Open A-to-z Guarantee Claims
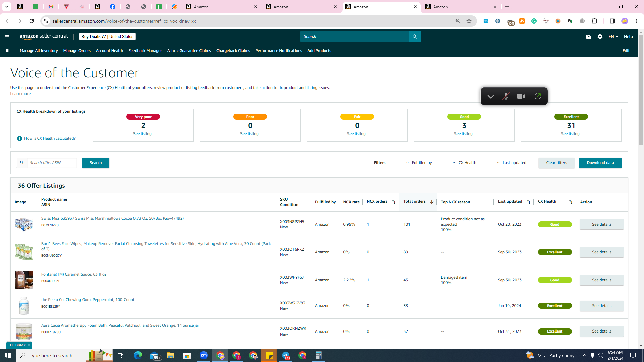Screen dimensions: 644x362 [189, 51]
